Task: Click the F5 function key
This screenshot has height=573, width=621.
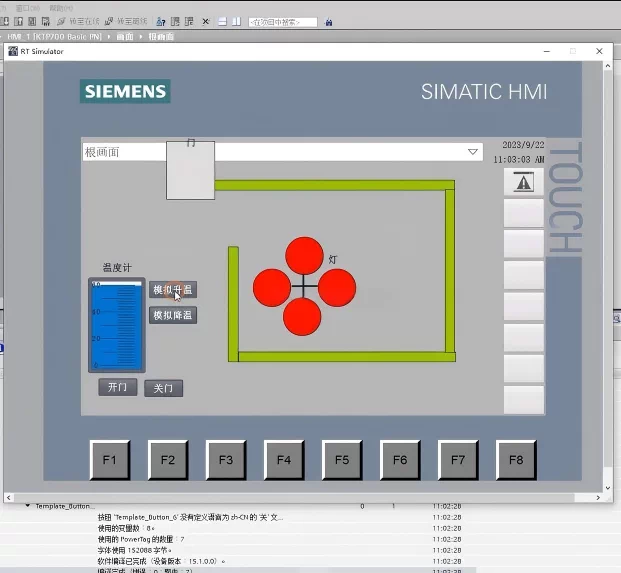Action: coord(342,460)
